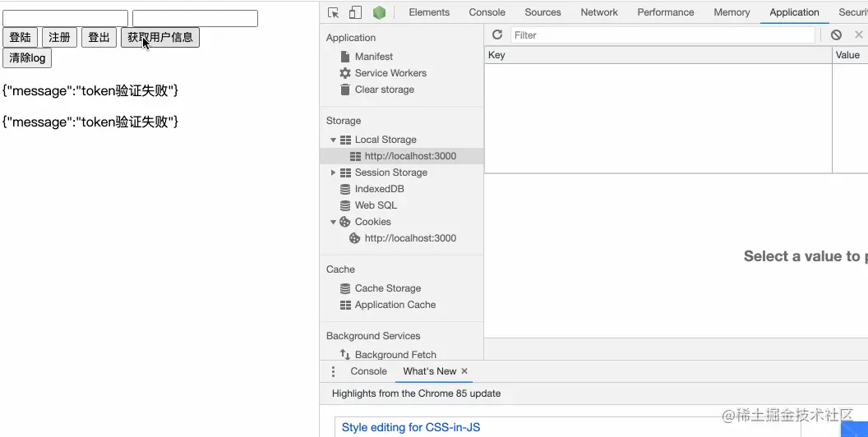Switch to the Console tab in the top bar
This screenshot has width=868, height=437.
(487, 12)
